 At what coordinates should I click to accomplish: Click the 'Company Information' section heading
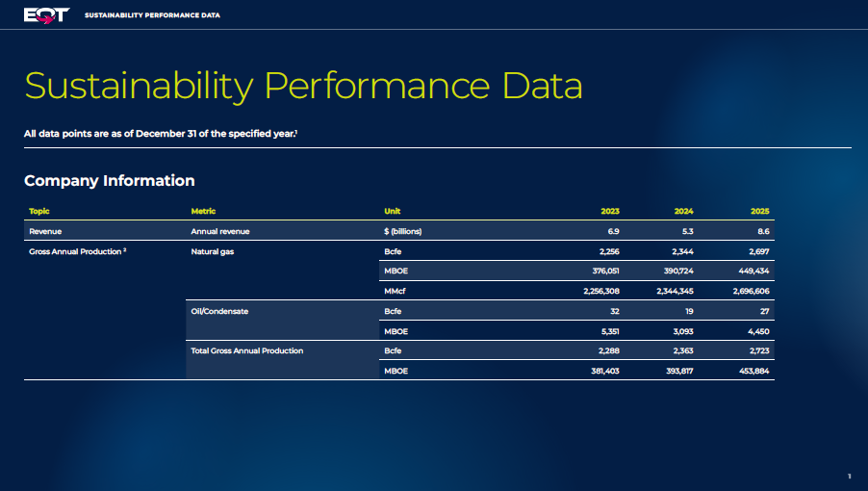tap(110, 180)
